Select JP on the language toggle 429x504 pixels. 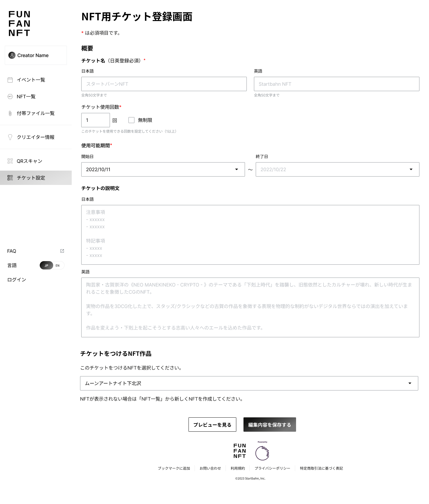pos(46,265)
